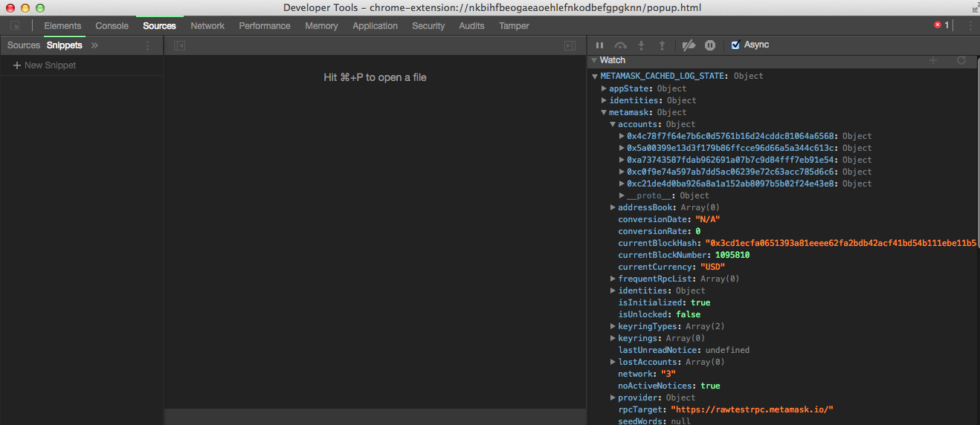This screenshot has height=425, width=980.
Task: Collapse the accounts object
Action: (x=613, y=124)
